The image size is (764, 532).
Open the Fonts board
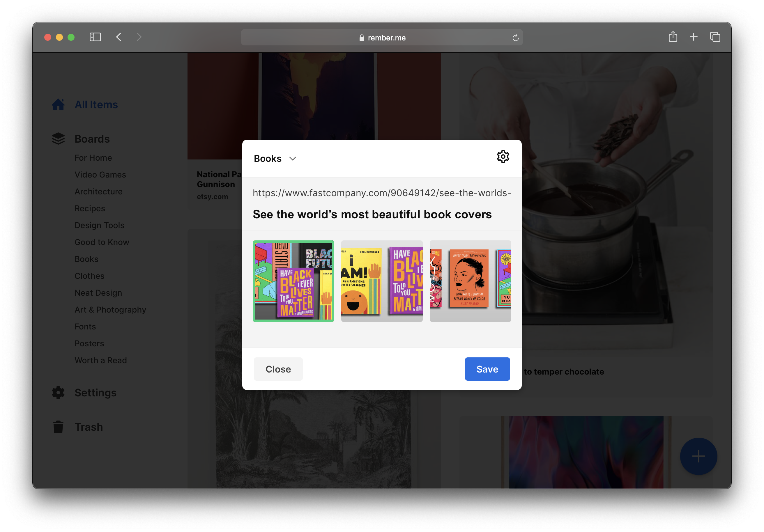pyautogui.click(x=85, y=327)
